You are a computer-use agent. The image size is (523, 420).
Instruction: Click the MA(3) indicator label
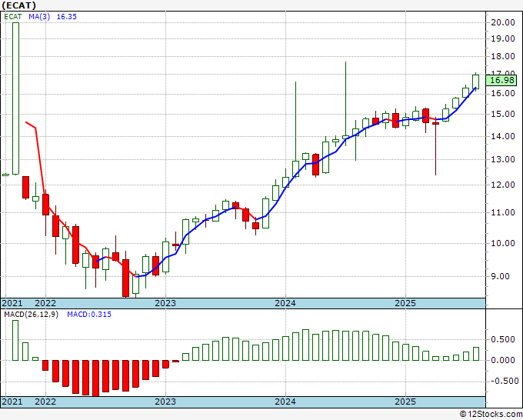tap(39, 17)
